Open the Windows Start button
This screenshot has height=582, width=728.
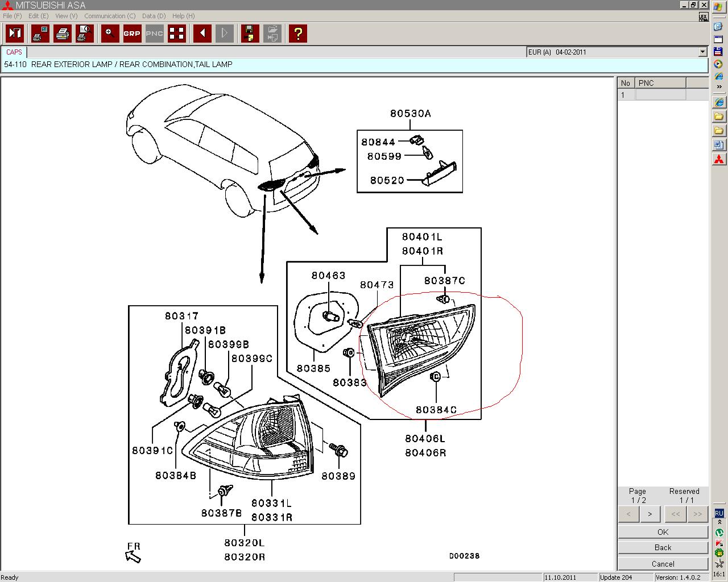pos(719,7)
